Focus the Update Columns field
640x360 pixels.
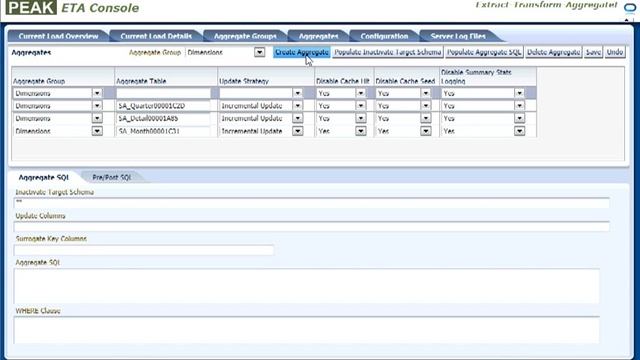point(312,227)
